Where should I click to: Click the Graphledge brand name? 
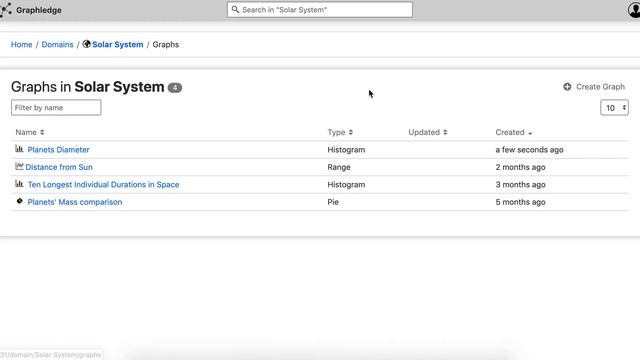click(x=39, y=10)
